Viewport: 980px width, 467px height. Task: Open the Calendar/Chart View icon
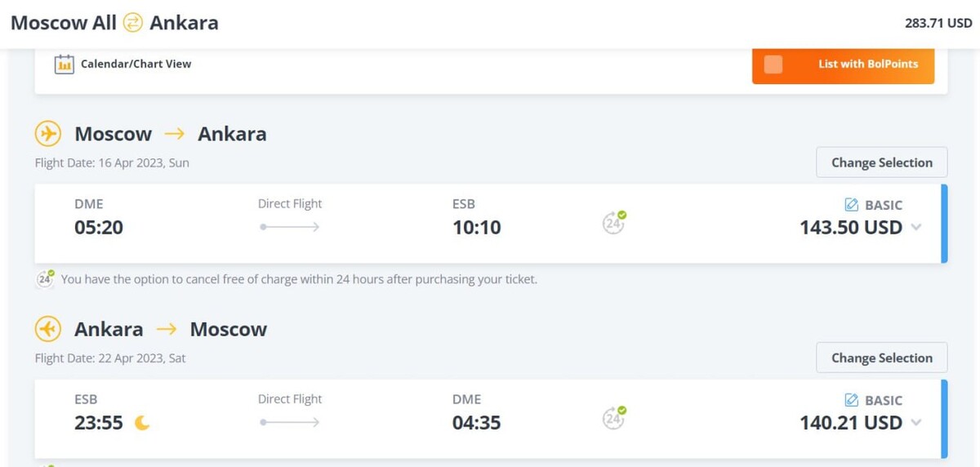point(65,64)
